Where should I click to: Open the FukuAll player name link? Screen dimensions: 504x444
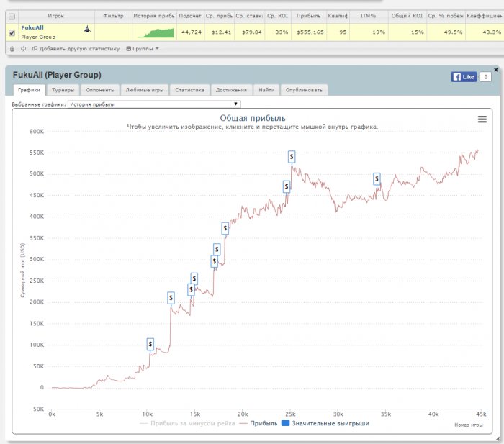(x=32, y=27)
